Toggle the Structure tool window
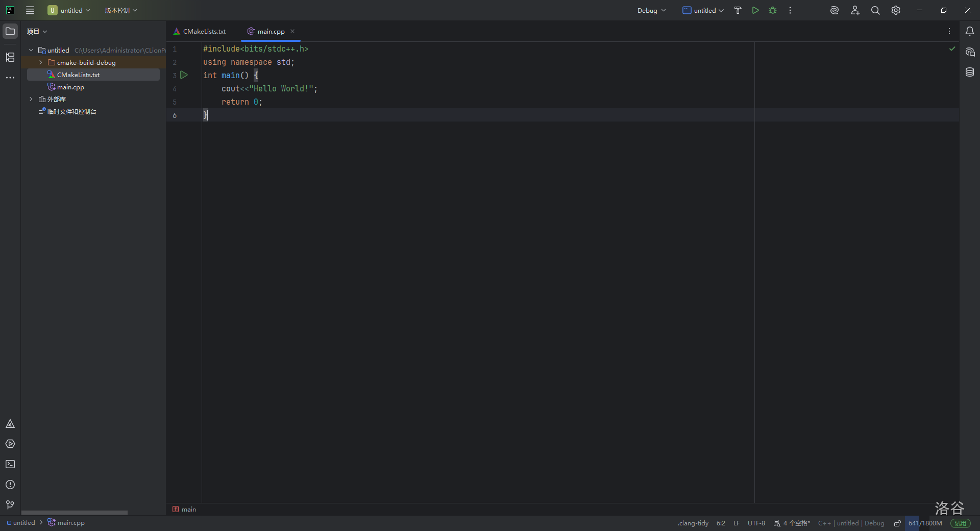 pos(10,57)
